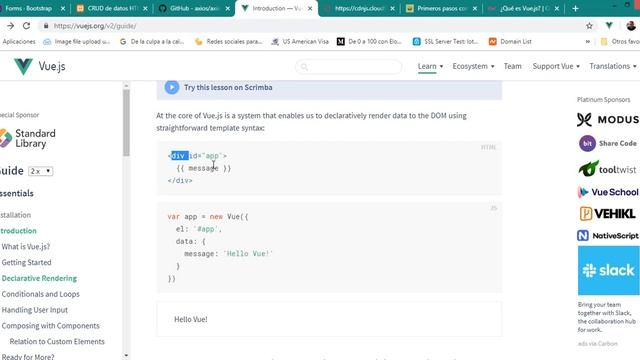Switch to the Forms - Bootstrap tab
The height and width of the screenshot is (360, 640).
click(29, 8)
